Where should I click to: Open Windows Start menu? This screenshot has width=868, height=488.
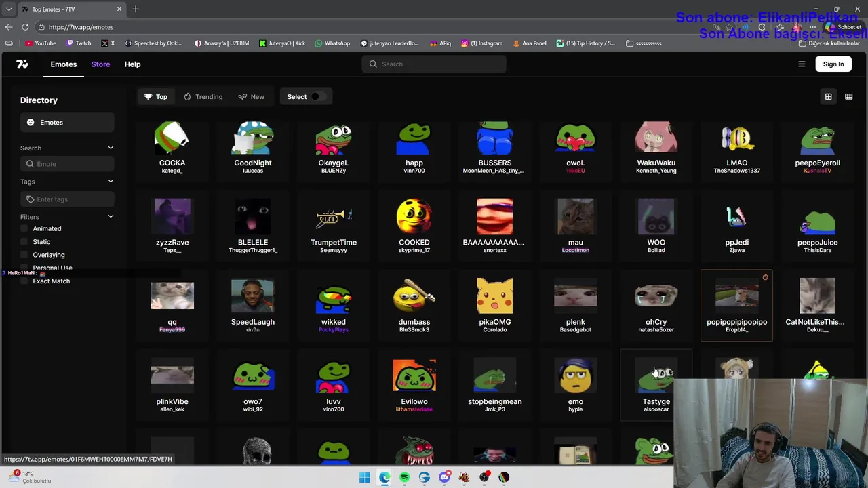(365, 477)
